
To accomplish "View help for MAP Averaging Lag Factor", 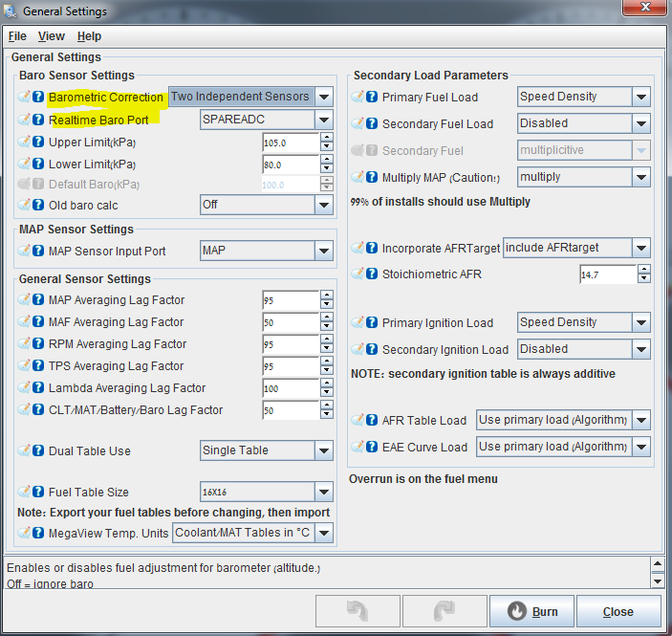I will pos(38,299).
